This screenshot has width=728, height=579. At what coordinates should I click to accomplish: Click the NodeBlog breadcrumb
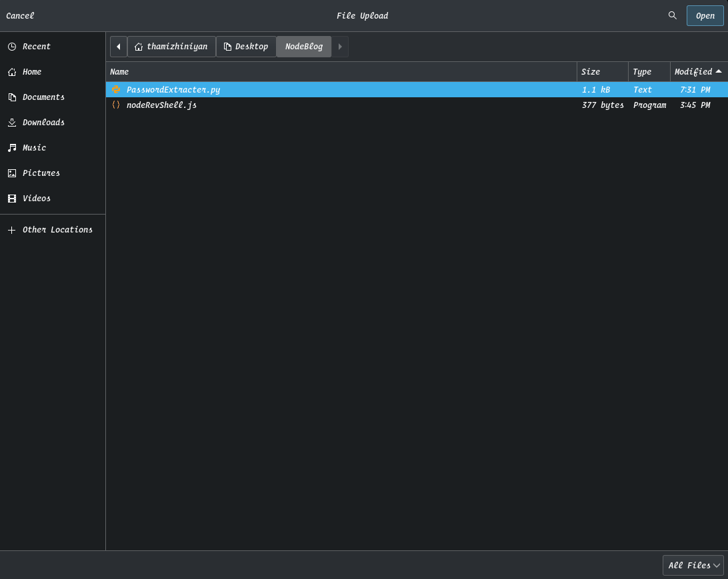click(x=304, y=47)
